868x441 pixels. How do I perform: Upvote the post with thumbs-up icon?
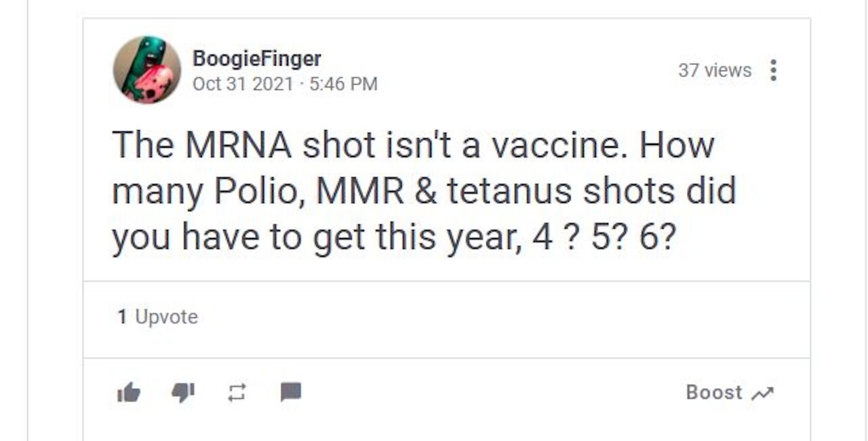[x=129, y=392]
